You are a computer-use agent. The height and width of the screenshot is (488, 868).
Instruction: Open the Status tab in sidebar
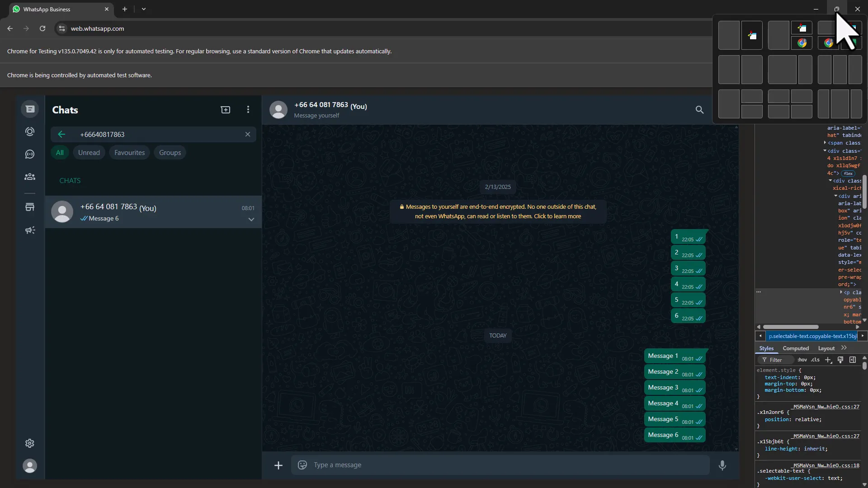click(x=30, y=131)
